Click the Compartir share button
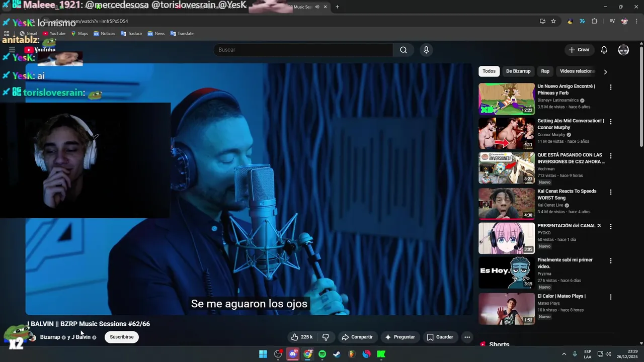 point(357,337)
